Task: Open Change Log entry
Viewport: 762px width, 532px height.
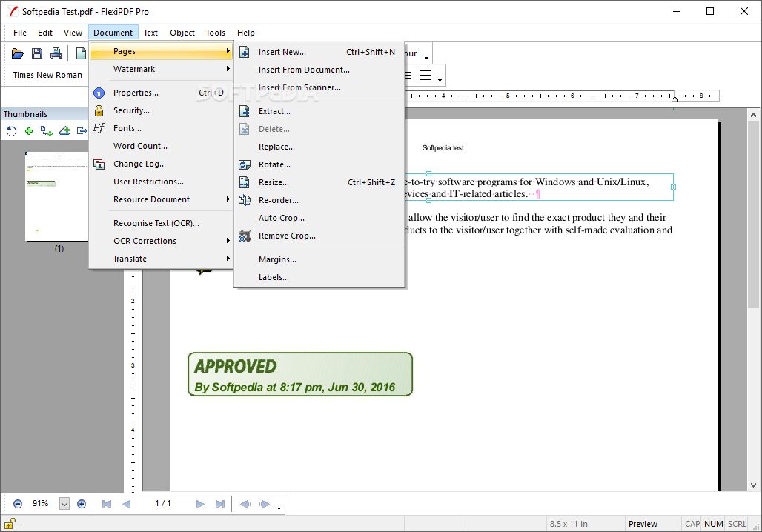Action: (162, 164)
